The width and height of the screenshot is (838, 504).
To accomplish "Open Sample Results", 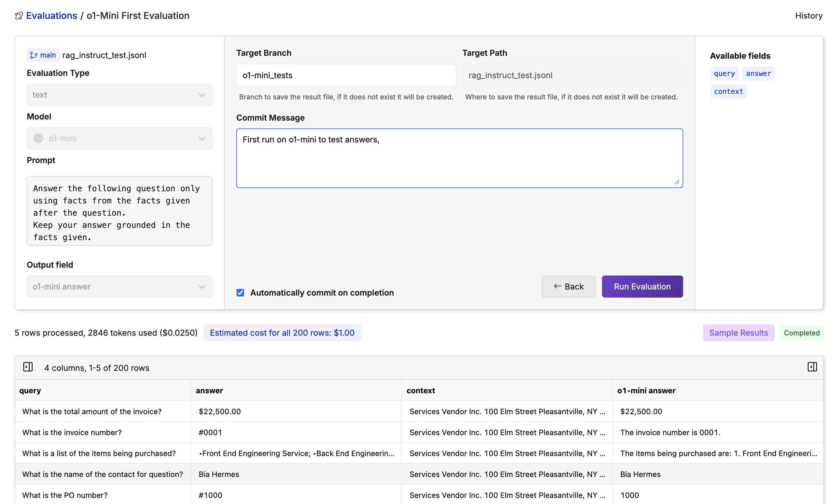I will click(x=738, y=333).
